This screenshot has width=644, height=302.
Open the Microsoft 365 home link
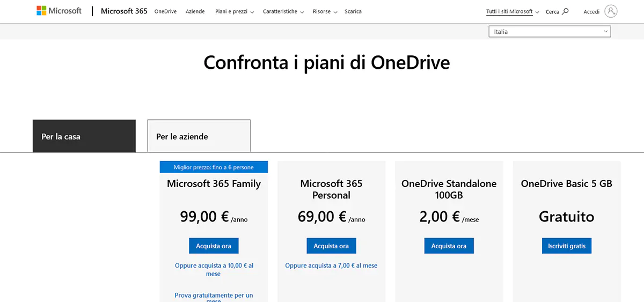pos(124,11)
